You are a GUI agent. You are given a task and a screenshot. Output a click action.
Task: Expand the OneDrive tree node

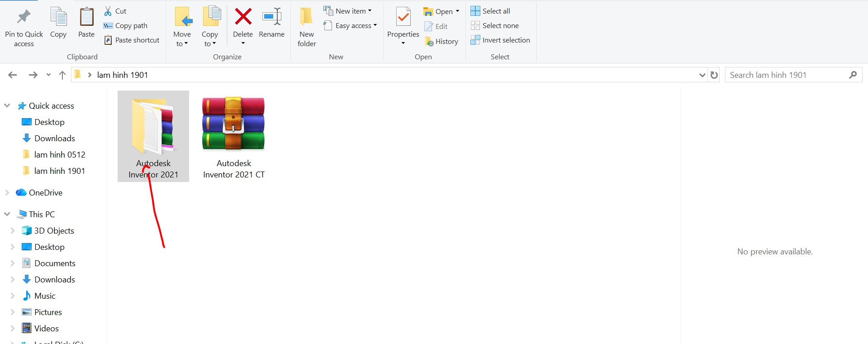[x=7, y=192]
